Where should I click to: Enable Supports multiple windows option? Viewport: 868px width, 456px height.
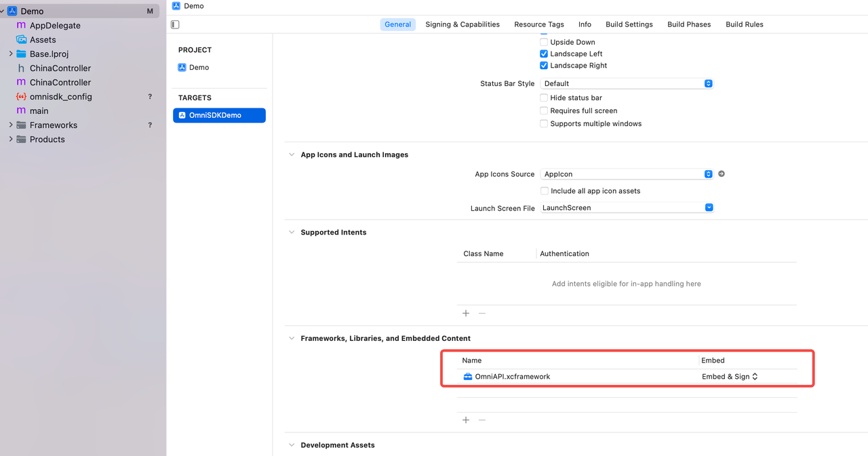(x=544, y=123)
